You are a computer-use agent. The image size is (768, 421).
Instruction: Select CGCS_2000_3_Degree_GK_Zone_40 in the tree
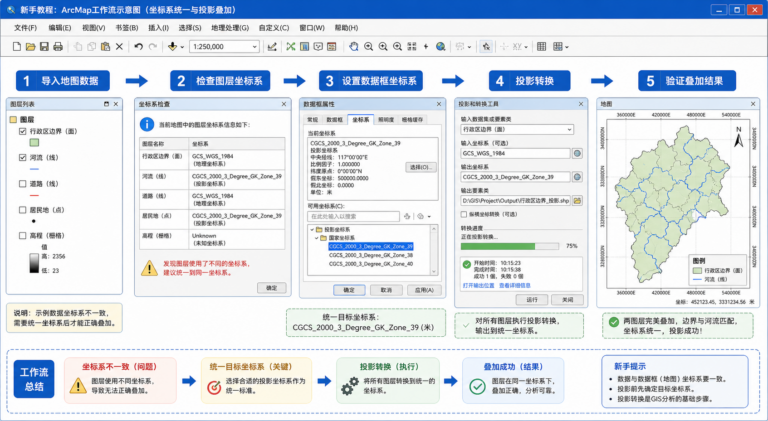tap(371, 264)
